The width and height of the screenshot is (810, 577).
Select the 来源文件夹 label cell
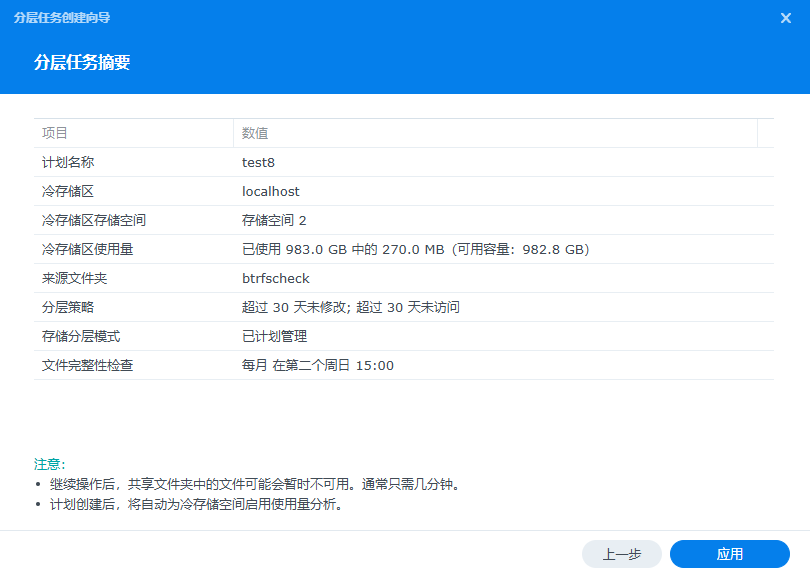74,278
